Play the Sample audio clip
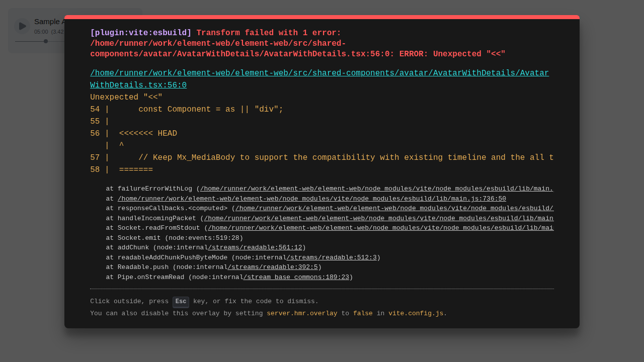This screenshot has height=362, width=644. [x=22, y=26]
